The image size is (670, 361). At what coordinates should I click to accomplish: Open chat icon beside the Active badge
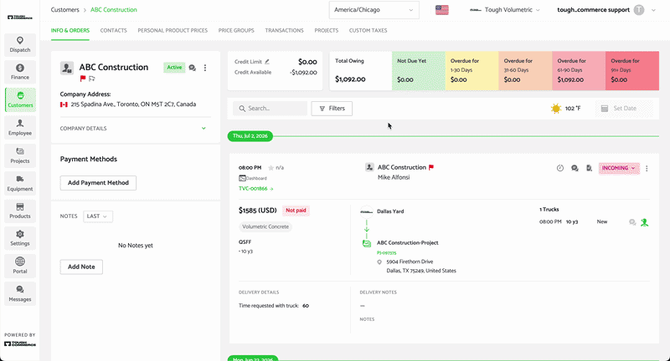[192, 68]
